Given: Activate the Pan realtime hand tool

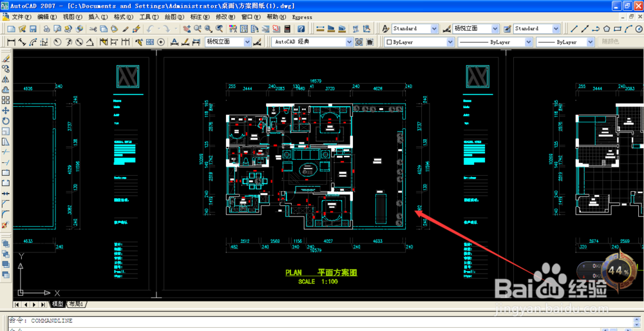Looking at the screenshot, I should [x=187, y=29].
